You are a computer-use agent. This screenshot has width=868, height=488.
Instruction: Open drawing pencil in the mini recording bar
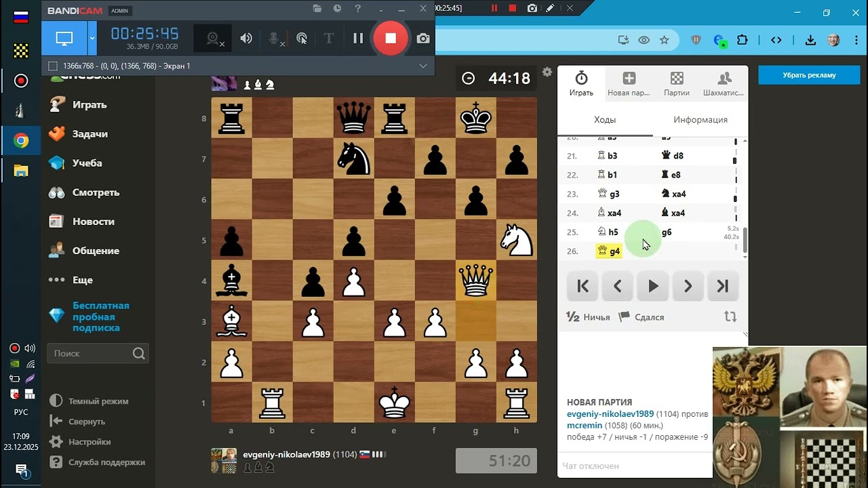pos(550,8)
